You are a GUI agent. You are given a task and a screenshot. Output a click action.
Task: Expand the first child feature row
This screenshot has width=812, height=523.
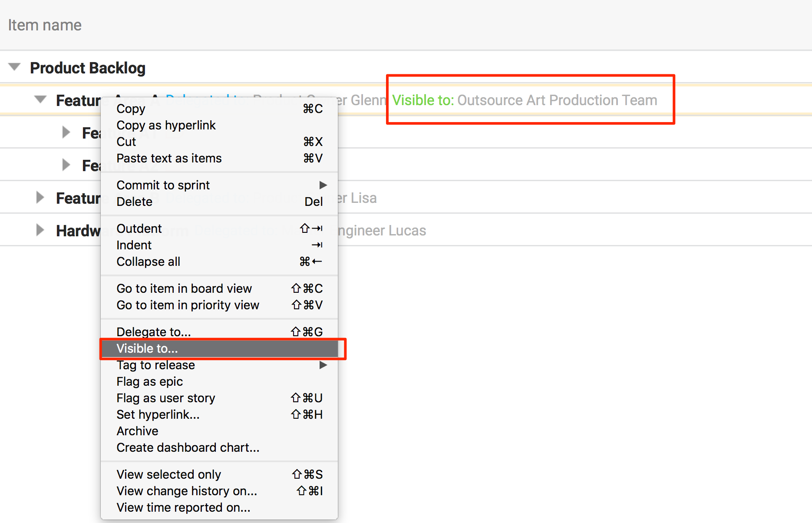(66, 132)
